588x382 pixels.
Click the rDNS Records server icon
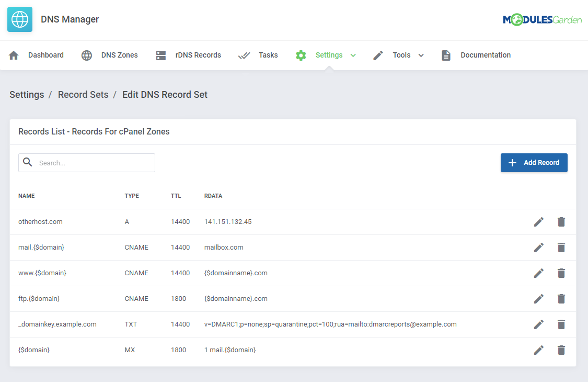[161, 55]
